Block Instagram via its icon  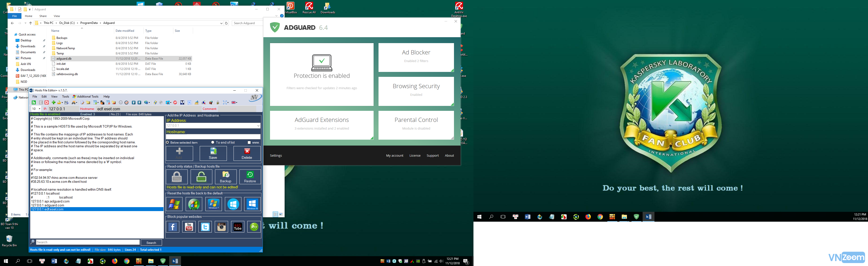point(221,227)
